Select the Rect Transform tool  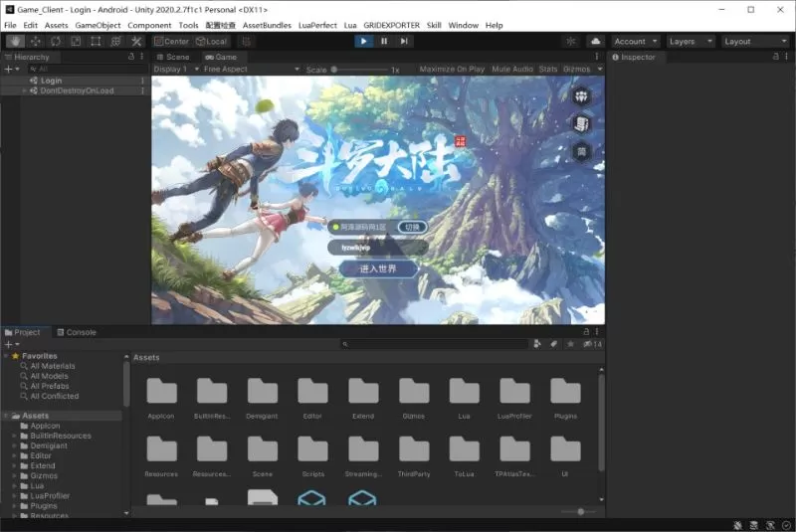click(96, 42)
